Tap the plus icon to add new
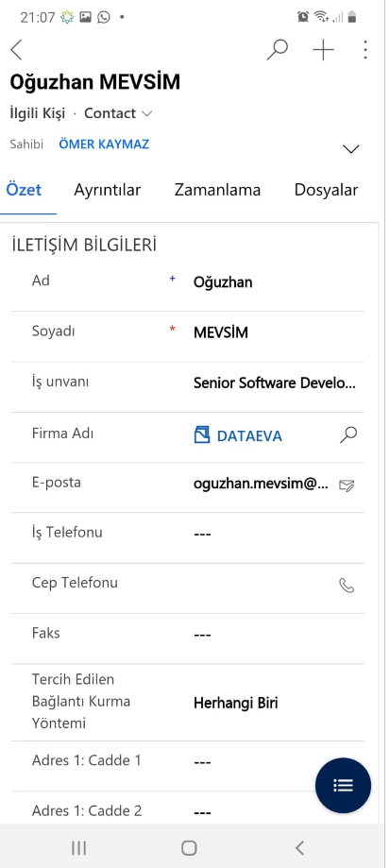This screenshot has height=868, width=390. (323, 50)
